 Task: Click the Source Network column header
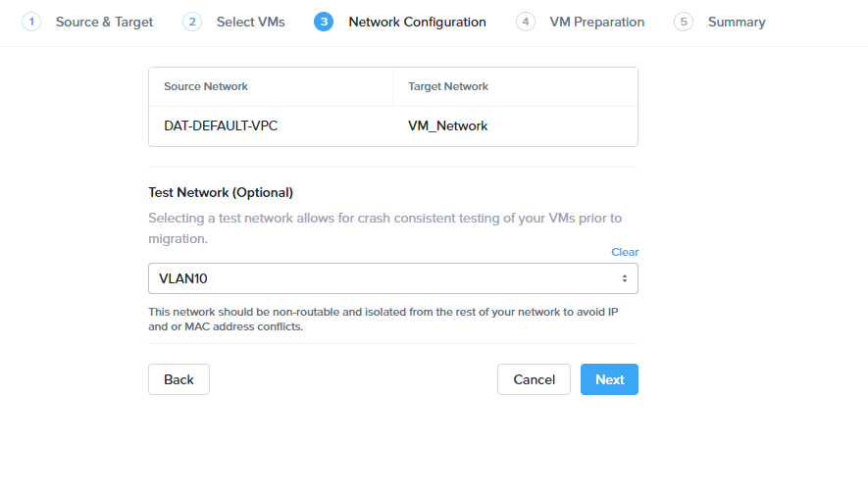206,86
